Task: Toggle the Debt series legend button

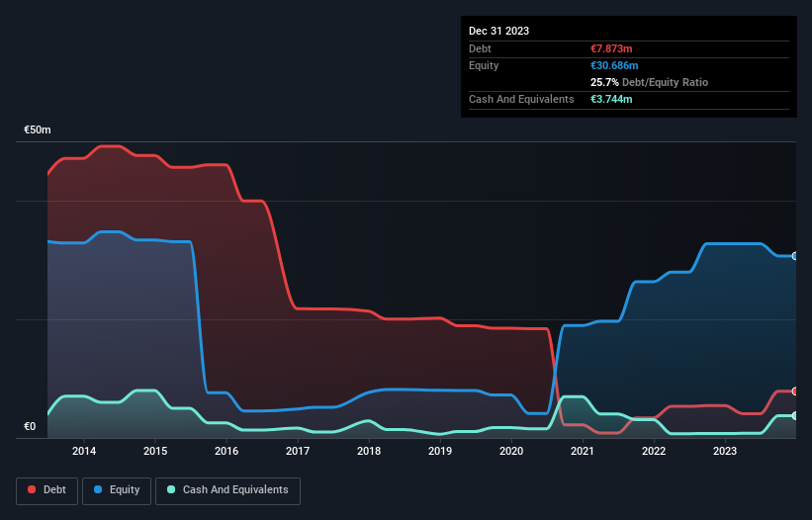Action: 47,490
